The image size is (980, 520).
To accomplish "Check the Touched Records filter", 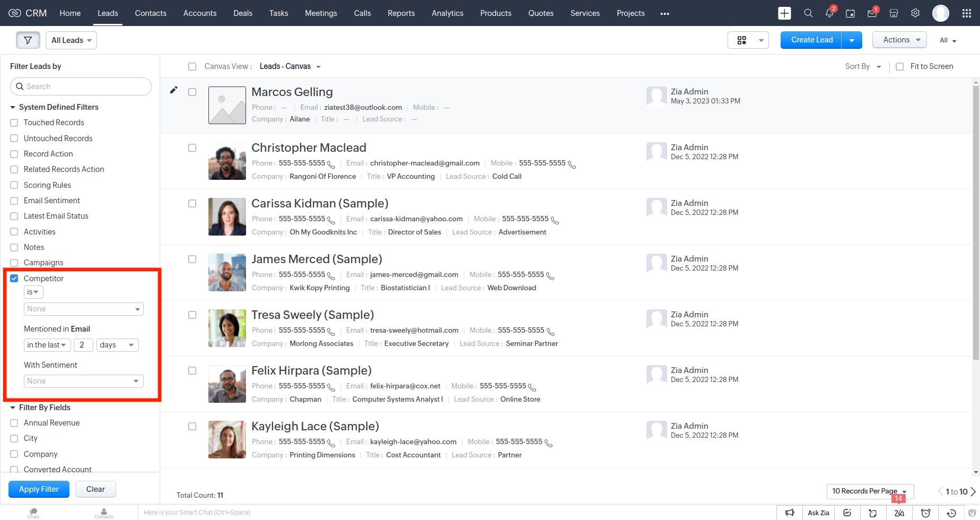I will pyautogui.click(x=14, y=123).
